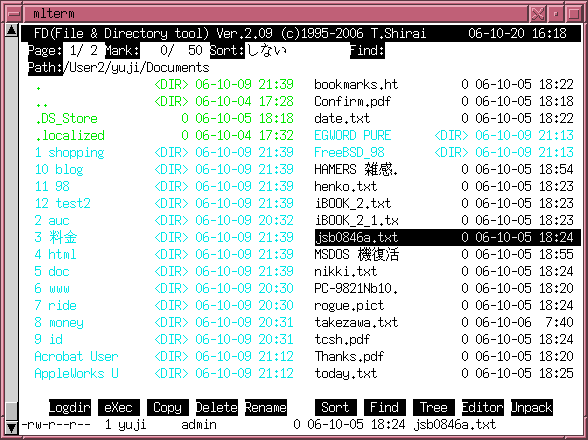This screenshot has width=588, height=440.
Task: Click the Copy function key
Action: [168, 407]
